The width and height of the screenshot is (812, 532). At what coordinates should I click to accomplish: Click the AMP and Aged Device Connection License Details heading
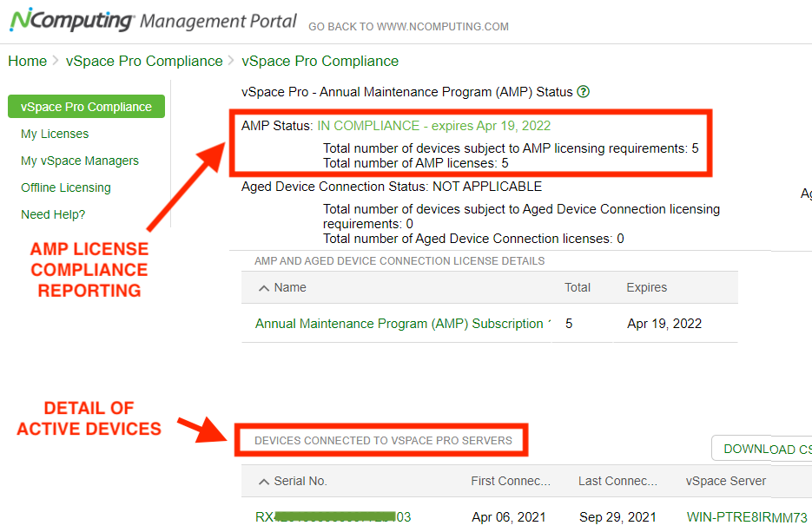(399, 261)
